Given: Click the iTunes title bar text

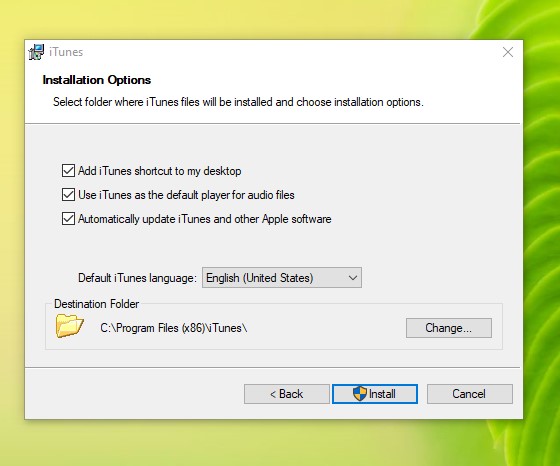Looking at the screenshot, I should coord(66,52).
